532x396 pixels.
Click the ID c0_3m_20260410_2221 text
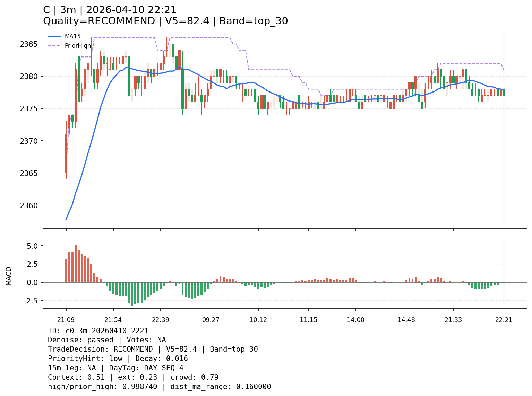click(x=98, y=331)
